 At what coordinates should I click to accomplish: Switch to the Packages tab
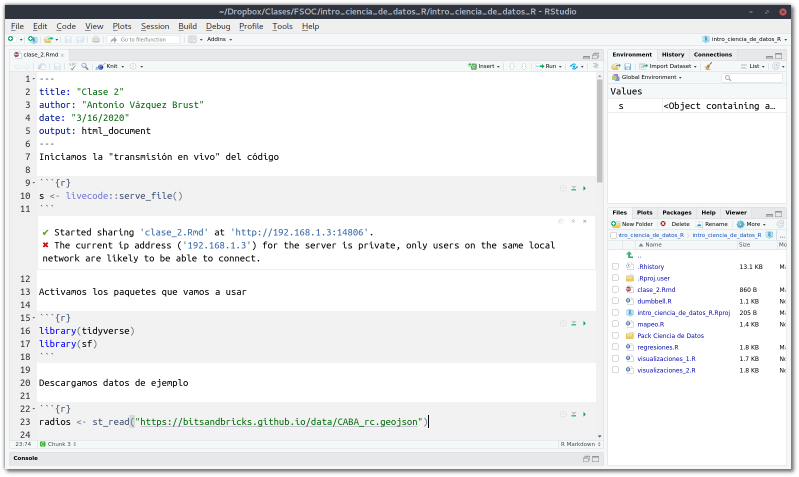click(677, 213)
